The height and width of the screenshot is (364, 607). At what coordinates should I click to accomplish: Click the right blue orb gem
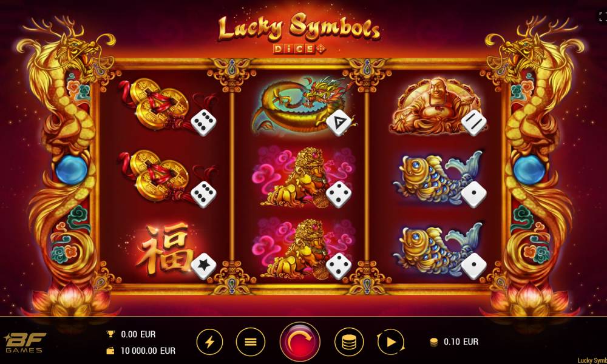point(529,170)
